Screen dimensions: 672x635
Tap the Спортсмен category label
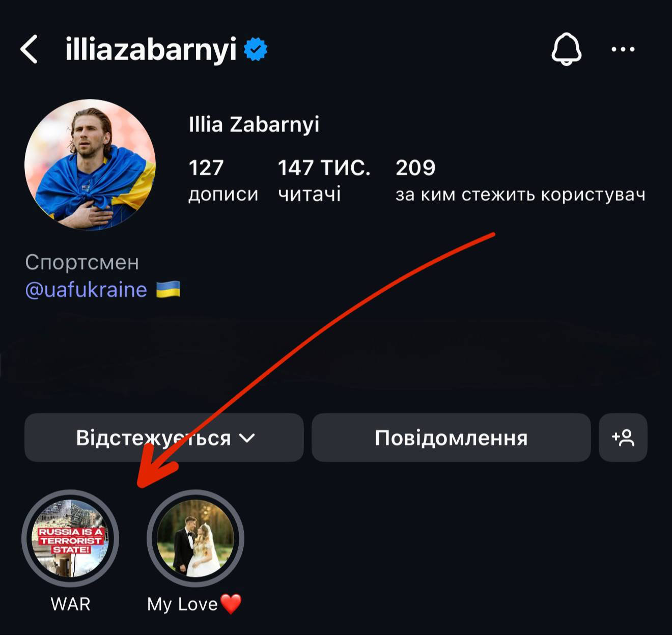tap(82, 262)
